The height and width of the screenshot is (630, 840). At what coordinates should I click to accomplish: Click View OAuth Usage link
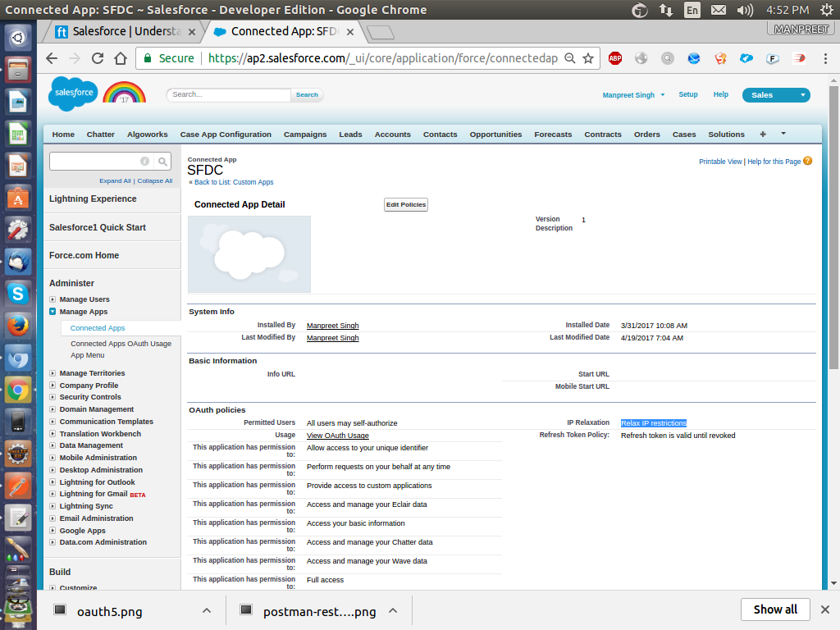[337, 436]
